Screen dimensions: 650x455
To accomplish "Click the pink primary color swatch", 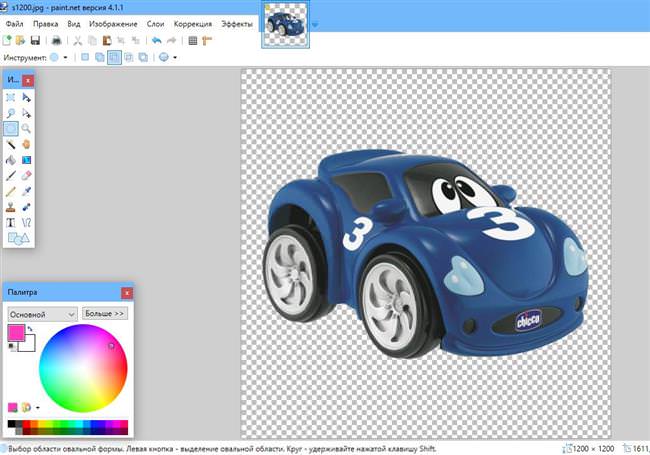I will tap(16, 333).
